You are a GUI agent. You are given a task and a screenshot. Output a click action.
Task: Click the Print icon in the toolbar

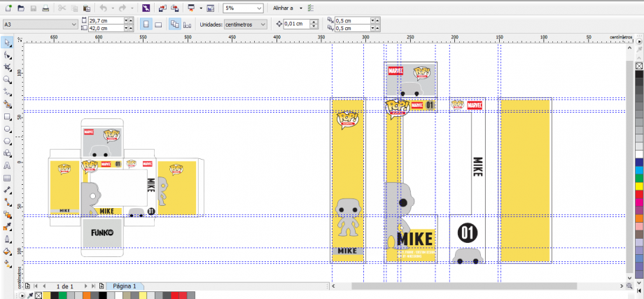tap(45, 8)
